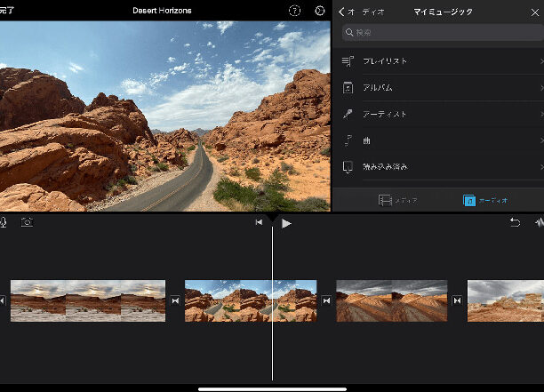
Task: Play the Desert Horizons project
Action: coord(286,223)
